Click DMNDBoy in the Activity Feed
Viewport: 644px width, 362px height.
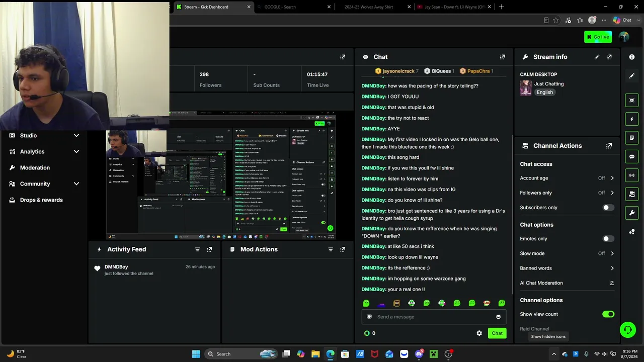[116, 267]
